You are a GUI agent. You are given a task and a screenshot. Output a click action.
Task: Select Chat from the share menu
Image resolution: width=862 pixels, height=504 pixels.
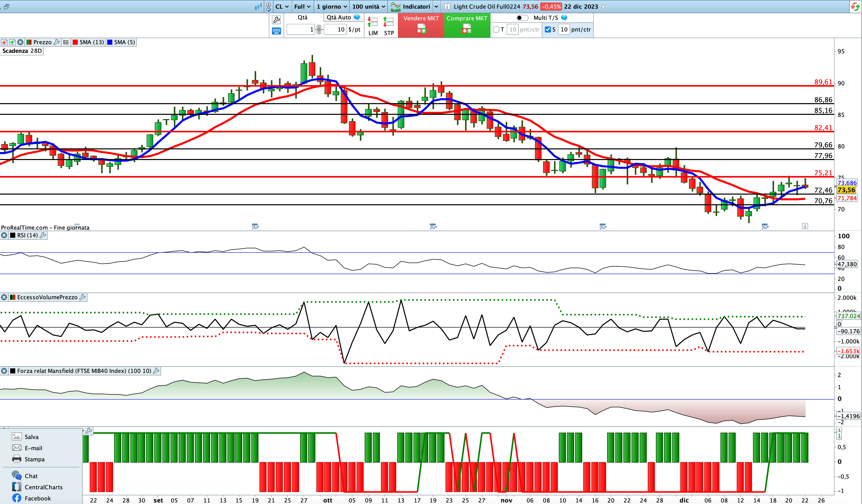31,476
